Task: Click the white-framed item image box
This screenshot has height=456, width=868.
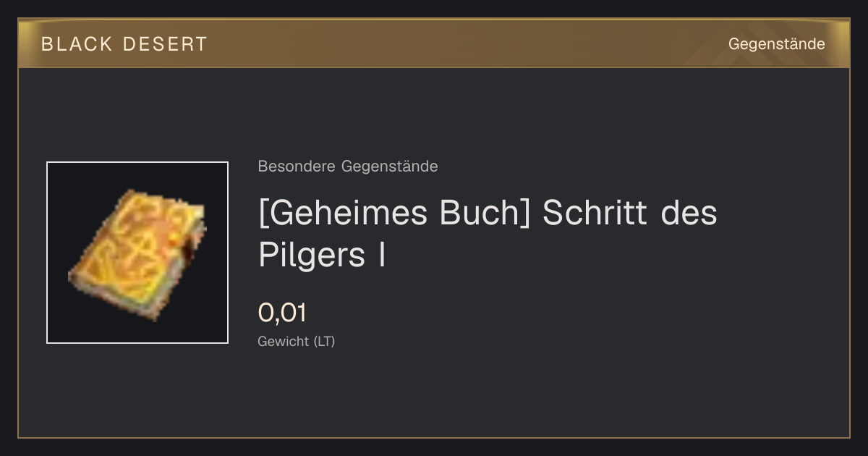Action: (x=137, y=253)
